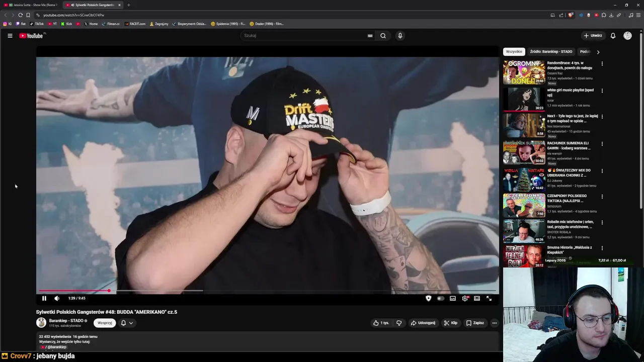Screen dimensions: 644x362
Task: Open the extensions puzzle icon
Action: coord(604,15)
